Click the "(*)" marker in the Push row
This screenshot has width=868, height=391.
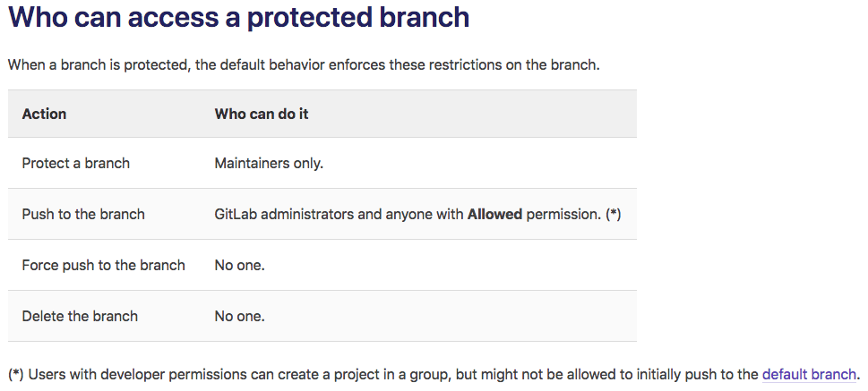614,214
